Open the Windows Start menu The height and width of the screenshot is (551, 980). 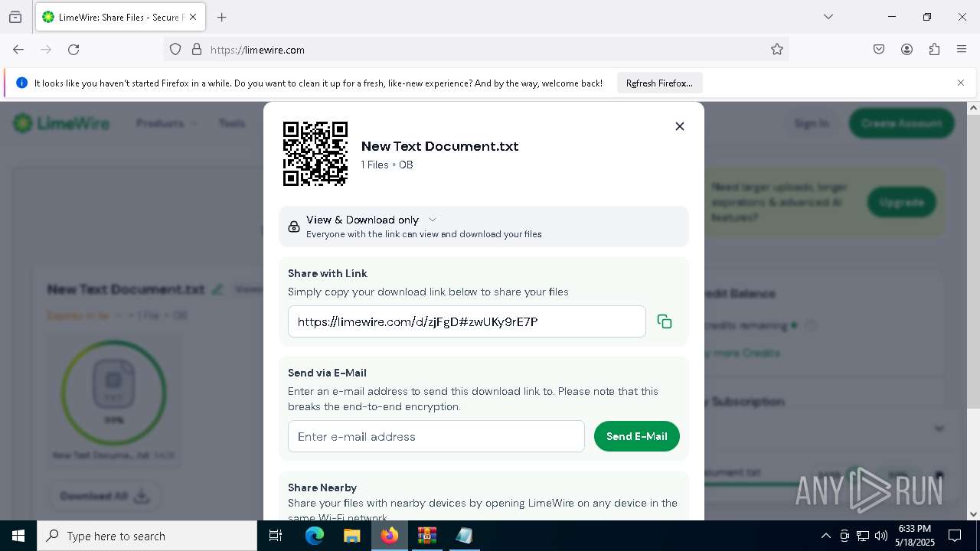click(18, 536)
